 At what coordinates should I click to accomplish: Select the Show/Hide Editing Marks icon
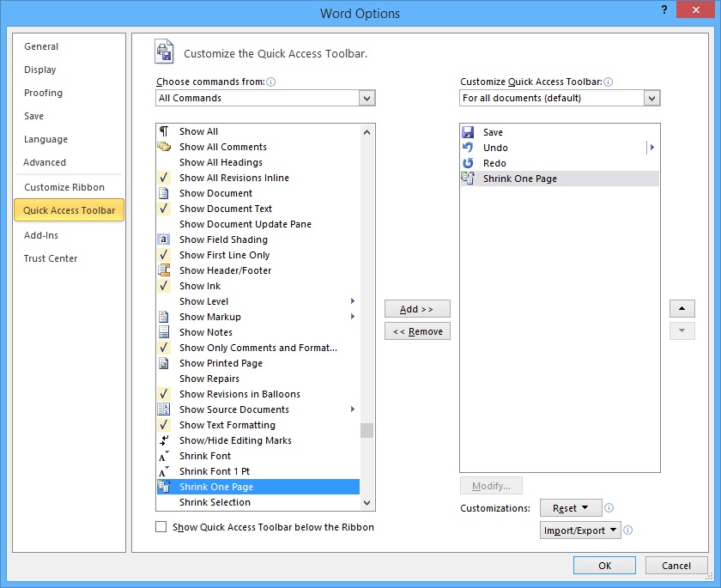[165, 440]
